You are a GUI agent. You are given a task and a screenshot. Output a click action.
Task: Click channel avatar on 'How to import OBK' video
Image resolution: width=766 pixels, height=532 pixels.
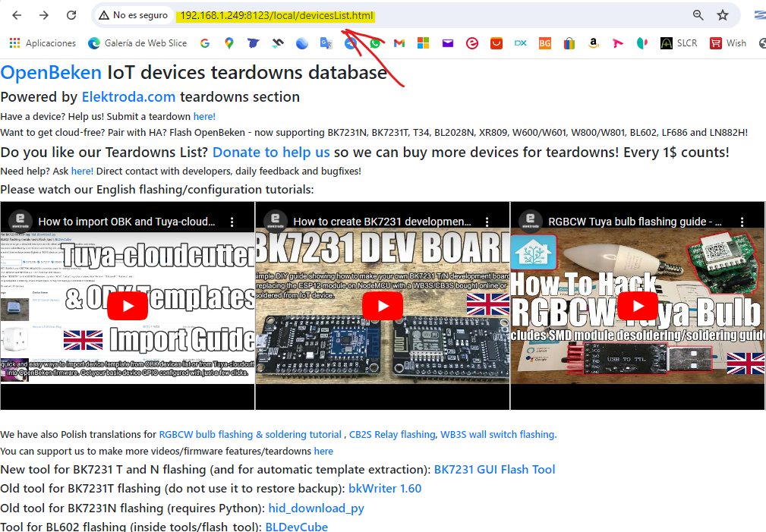point(20,221)
